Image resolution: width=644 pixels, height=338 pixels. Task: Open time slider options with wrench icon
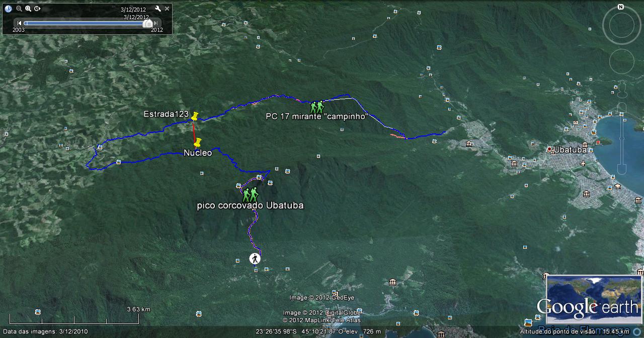[x=157, y=9]
